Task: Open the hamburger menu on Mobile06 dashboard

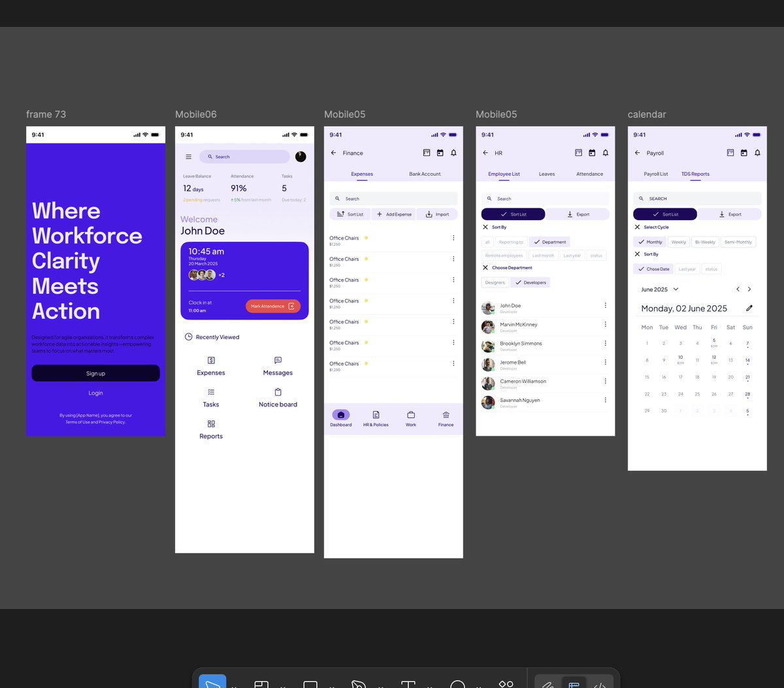Action: pos(189,157)
